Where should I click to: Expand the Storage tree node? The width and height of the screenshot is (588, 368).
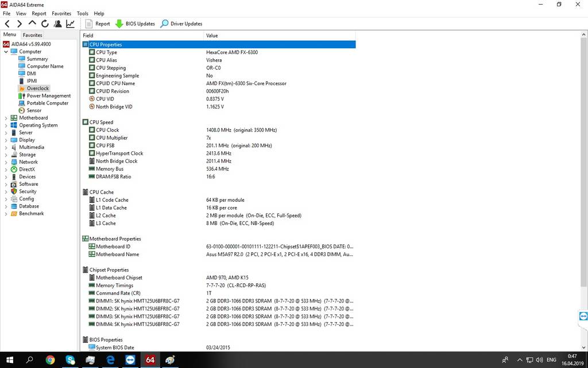(6, 155)
